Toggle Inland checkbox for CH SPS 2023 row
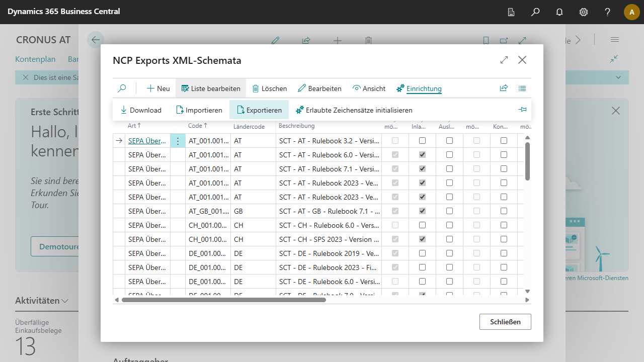 click(422, 239)
